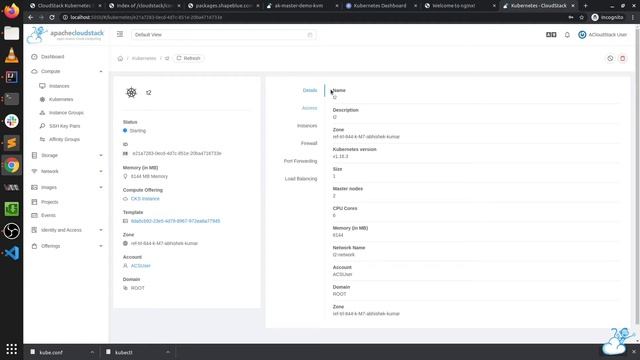The width and height of the screenshot is (640, 360).
Task: Refresh the cluster details
Action: pyautogui.click(x=189, y=58)
